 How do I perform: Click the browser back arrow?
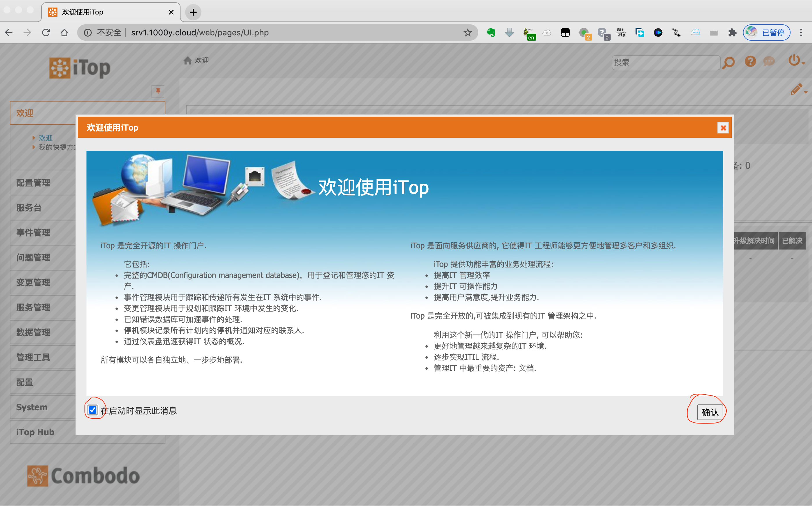pyautogui.click(x=9, y=32)
